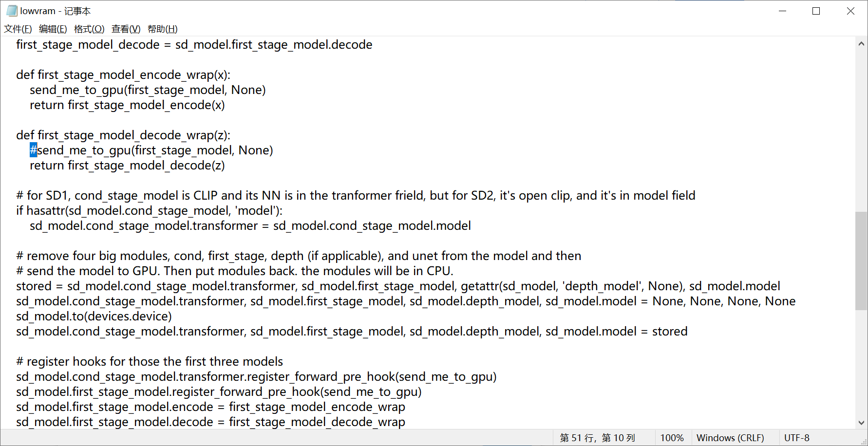Viewport: 868px width, 446px height.
Task: Click the Notepad icon in title bar
Action: [12, 11]
